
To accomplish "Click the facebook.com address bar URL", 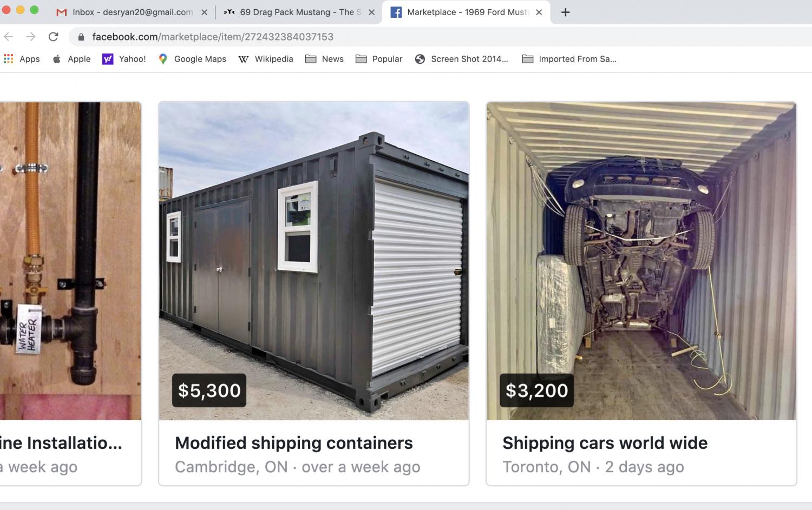I will [x=213, y=37].
